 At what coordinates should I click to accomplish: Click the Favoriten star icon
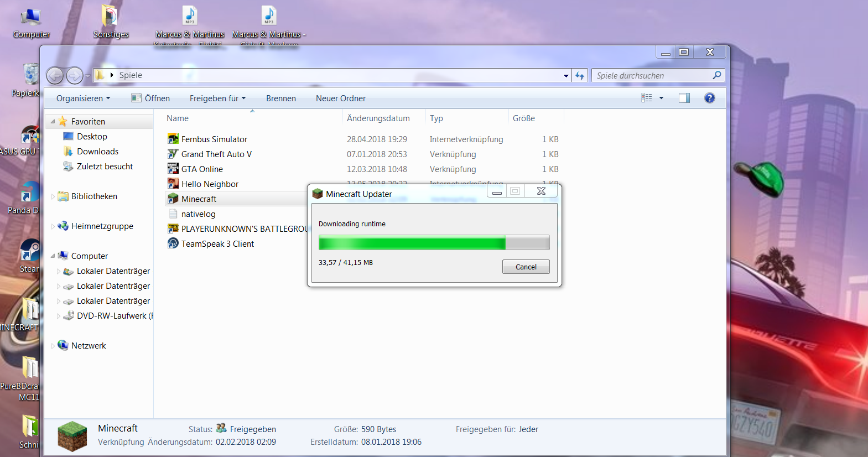[63, 121]
